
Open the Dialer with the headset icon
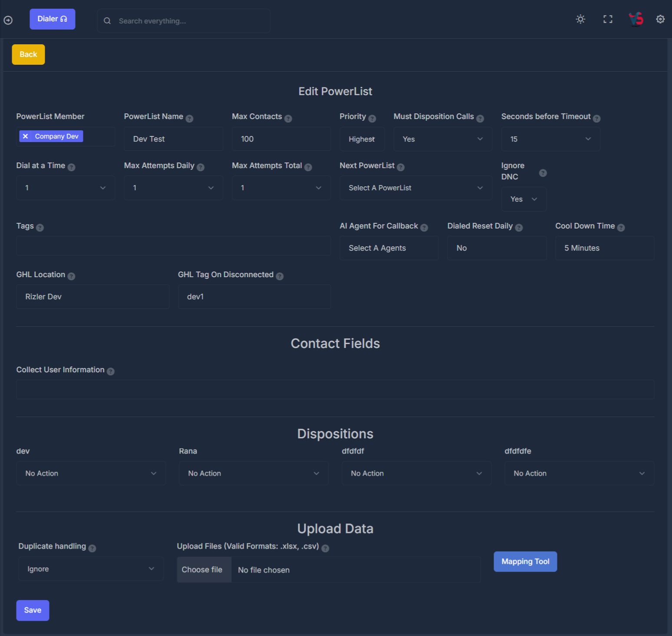52,19
